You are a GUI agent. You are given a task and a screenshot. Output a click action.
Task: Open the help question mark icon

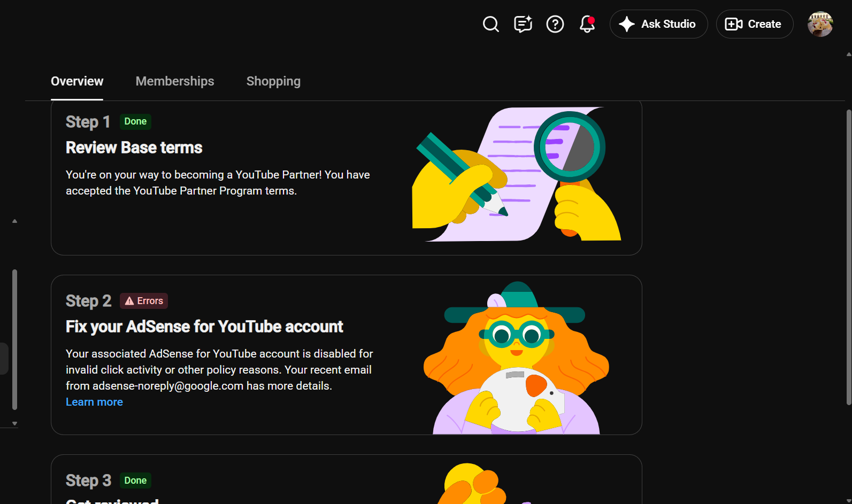coord(555,24)
